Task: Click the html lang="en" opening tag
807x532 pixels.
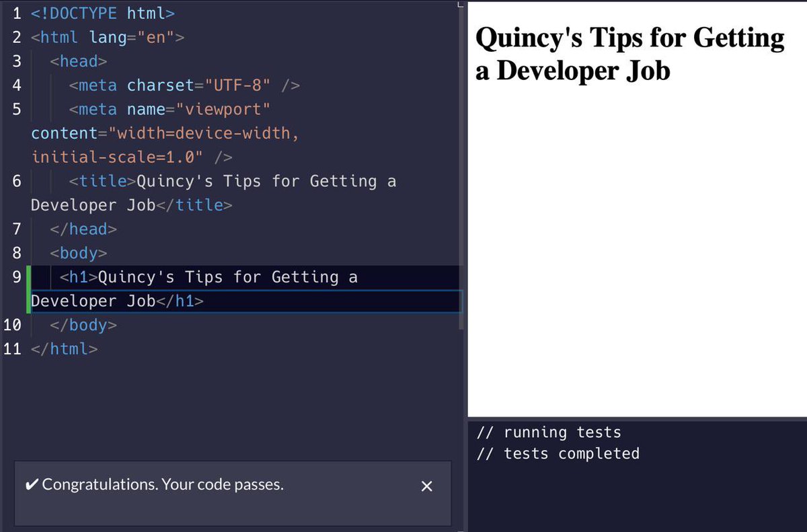Action: coord(108,38)
